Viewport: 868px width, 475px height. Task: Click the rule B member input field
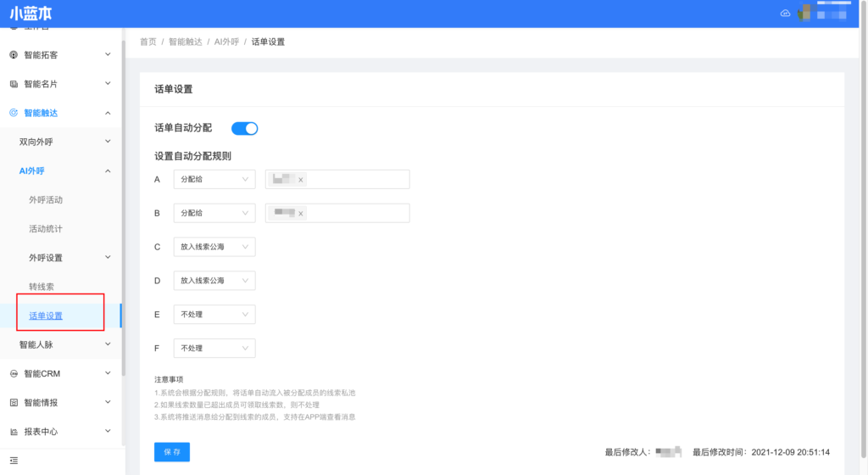click(356, 214)
